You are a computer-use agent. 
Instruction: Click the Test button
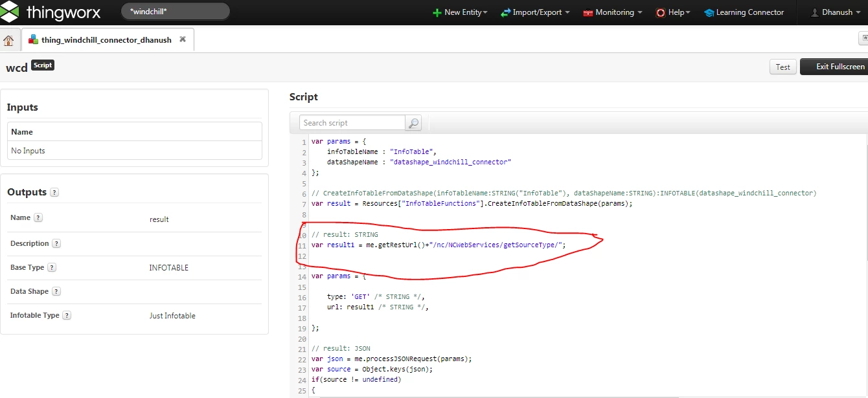point(783,67)
